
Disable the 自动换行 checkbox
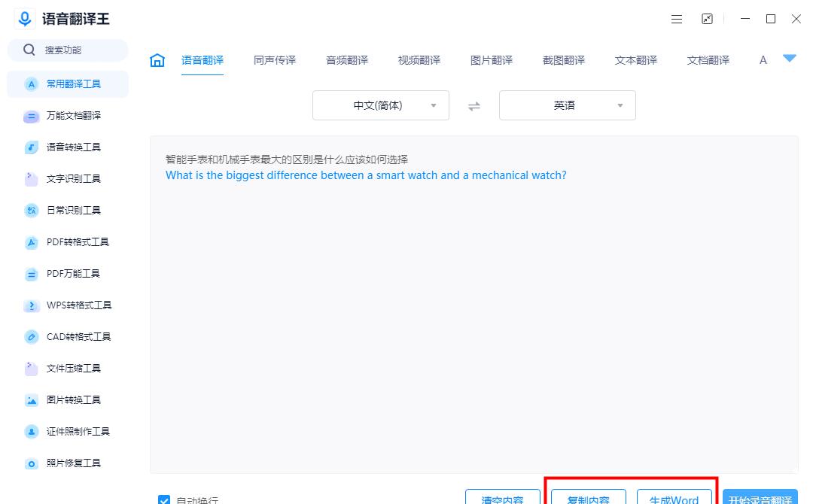pos(164,499)
